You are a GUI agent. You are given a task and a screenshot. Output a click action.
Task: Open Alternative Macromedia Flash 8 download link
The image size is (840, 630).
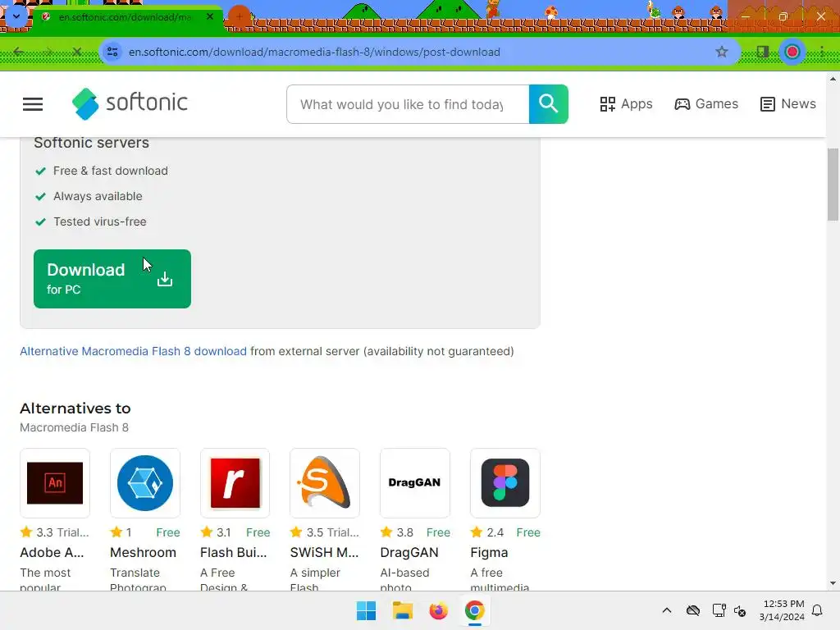click(134, 351)
